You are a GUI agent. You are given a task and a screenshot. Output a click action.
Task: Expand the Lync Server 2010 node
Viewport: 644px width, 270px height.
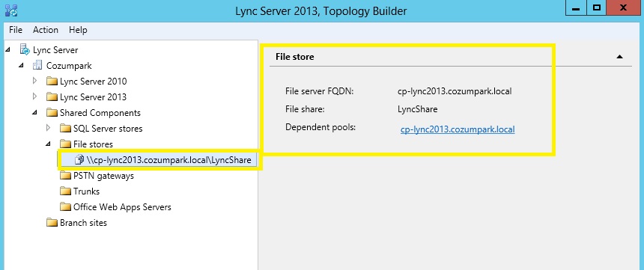35,81
